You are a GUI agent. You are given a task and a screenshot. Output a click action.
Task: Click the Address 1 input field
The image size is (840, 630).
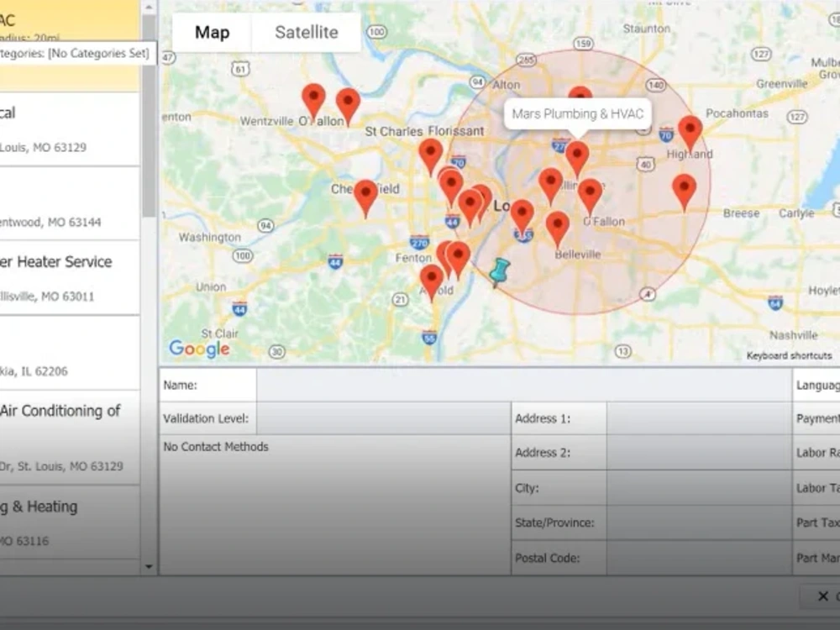[x=697, y=417]
